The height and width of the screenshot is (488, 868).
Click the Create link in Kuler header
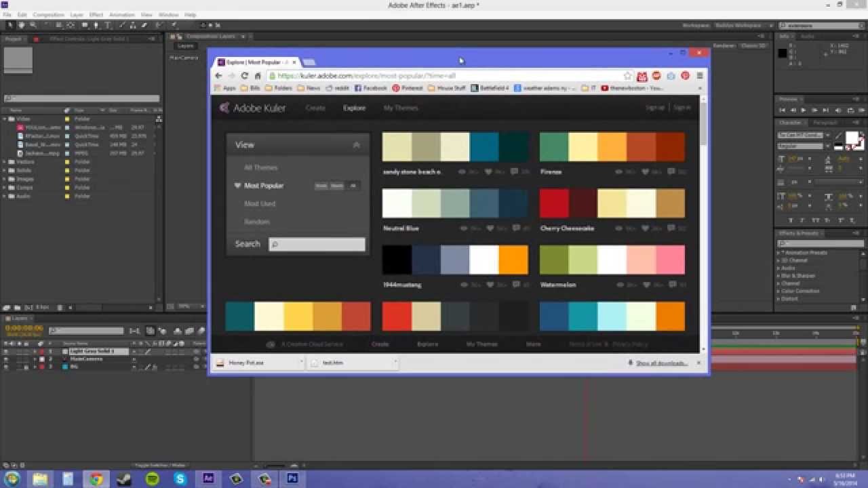pos(315,108)
